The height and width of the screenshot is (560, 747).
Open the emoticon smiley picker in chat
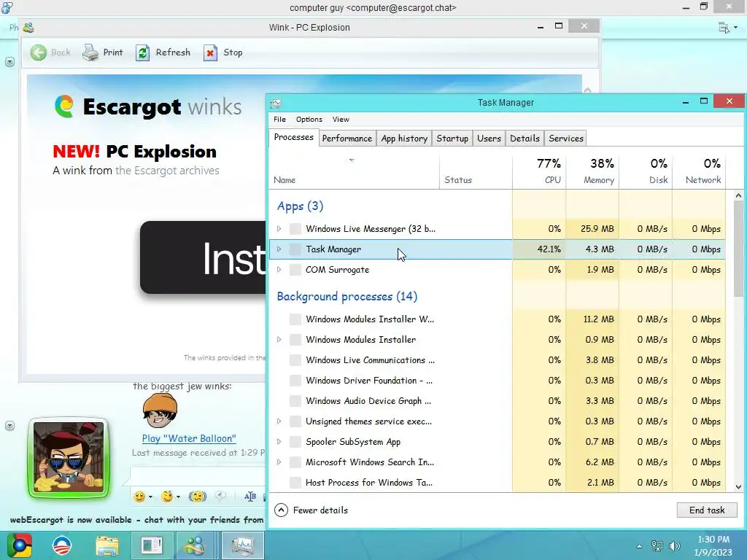(139, 497)
